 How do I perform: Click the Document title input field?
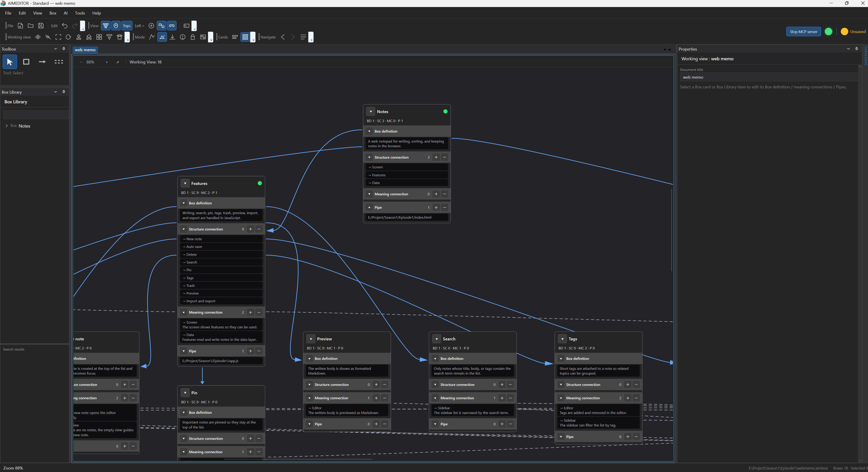(769, 77)
